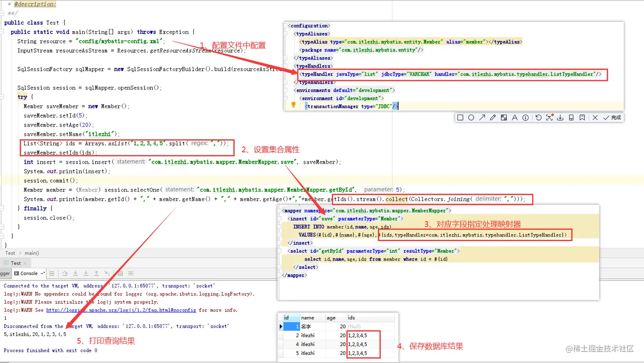Open the Console tab

tap(29, 274)
